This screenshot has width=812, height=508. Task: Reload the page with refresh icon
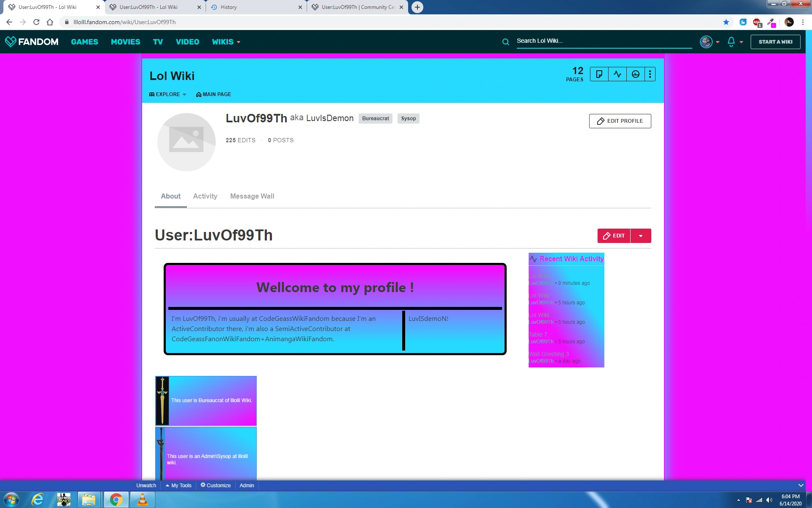36,22
